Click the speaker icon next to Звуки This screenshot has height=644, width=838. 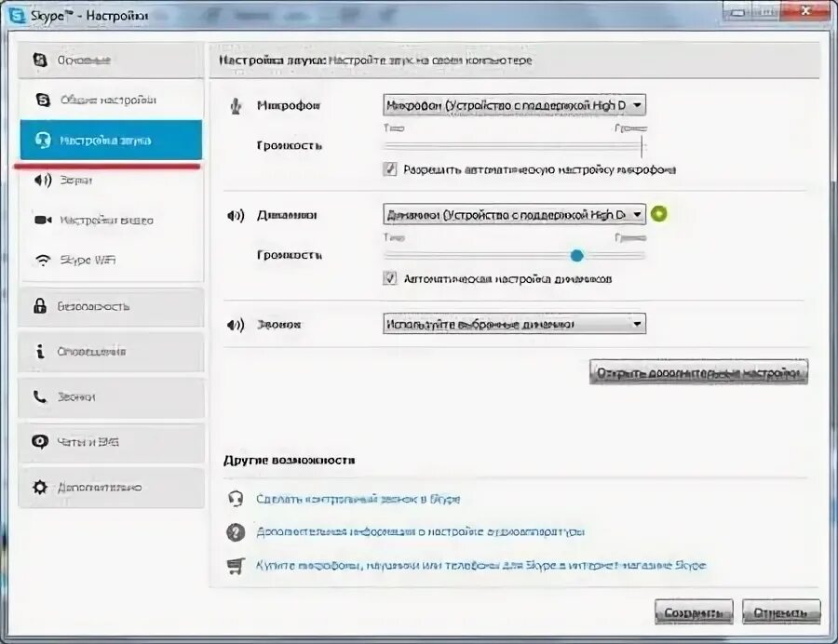[43, 181]
